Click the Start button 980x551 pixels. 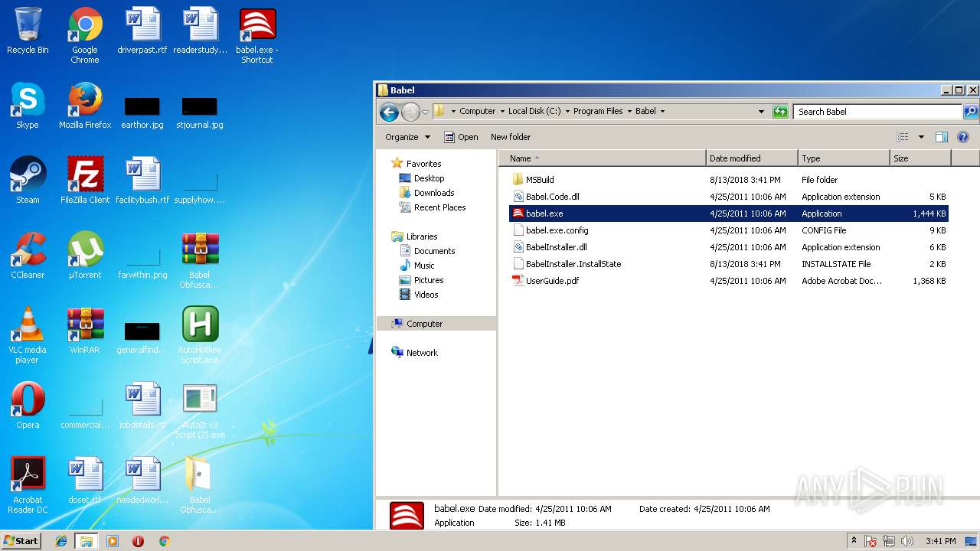[x=21, y=540]
